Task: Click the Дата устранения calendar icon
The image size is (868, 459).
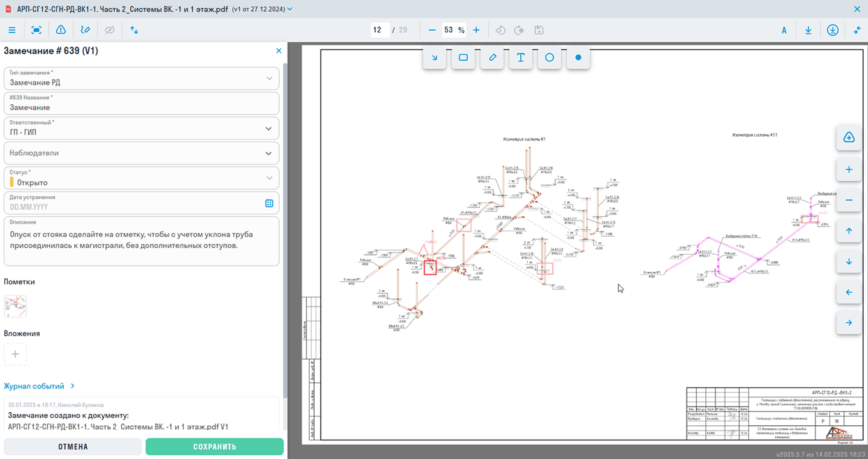Action: click(269, 203)
